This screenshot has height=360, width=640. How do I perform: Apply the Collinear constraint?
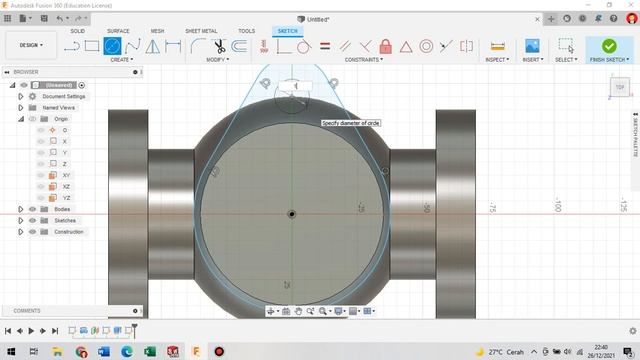click(446, 46)
